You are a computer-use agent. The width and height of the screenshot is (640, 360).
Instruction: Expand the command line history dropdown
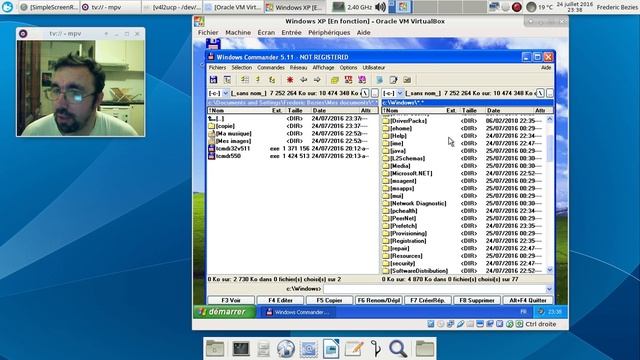549,289
